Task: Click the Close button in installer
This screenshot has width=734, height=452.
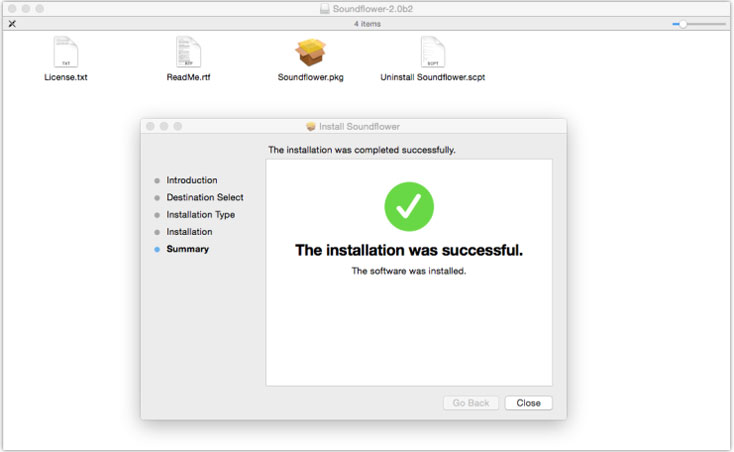Action: click(528, 403)
